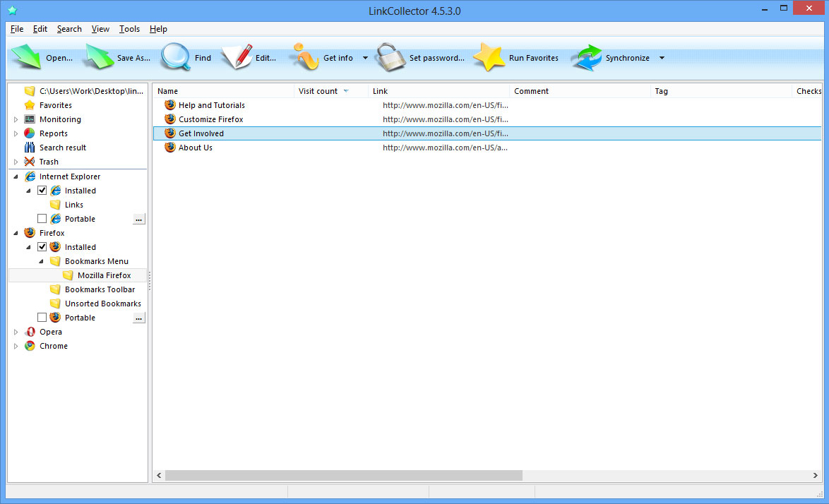
Task: Click the Save As toolbar icon
Action: [99, 58]
